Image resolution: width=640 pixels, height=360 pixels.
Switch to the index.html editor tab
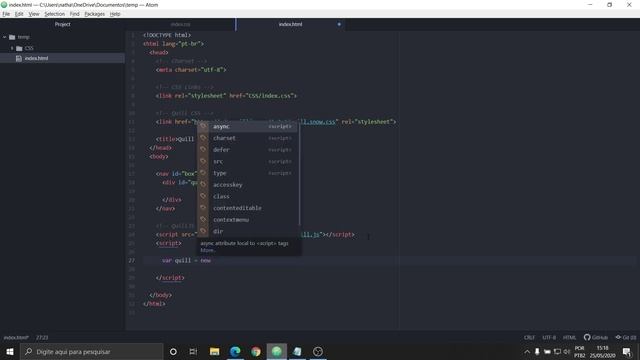pos(290,24)
